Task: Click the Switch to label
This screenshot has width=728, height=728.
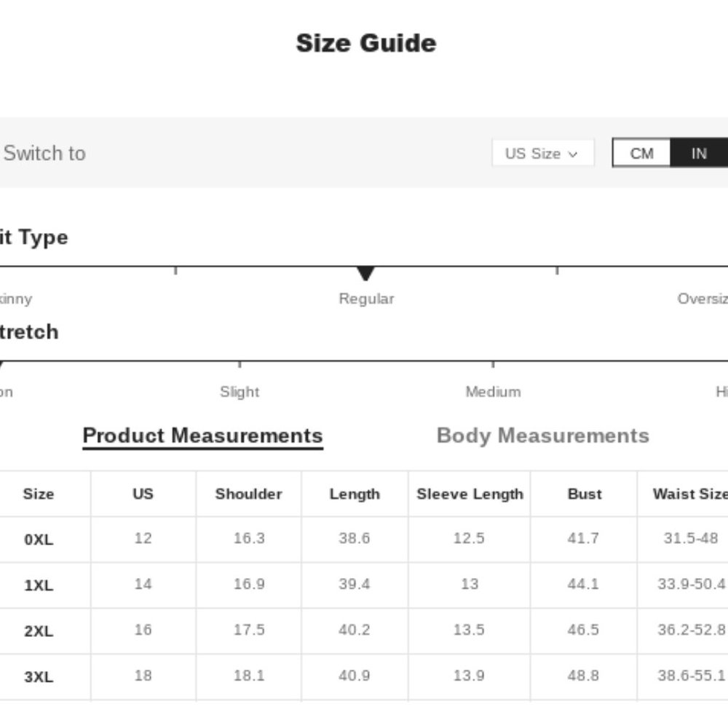Action: (44, 154)
